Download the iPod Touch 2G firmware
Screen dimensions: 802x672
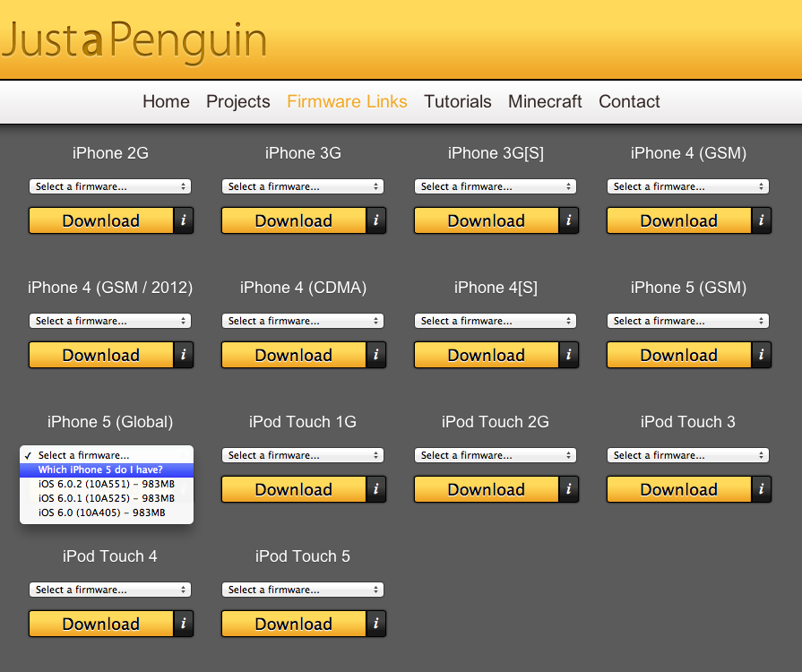click(x=487, y=489)
